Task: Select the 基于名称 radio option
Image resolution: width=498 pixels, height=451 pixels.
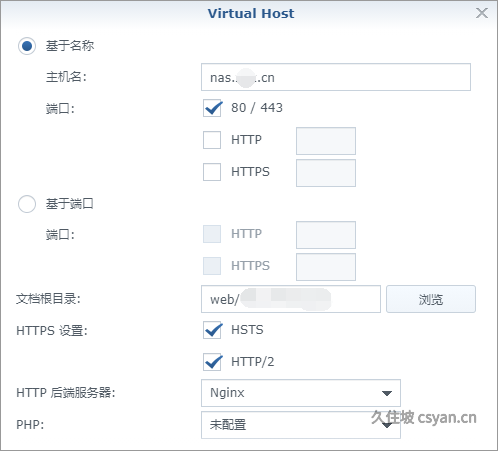Action: tap(27, 46)
